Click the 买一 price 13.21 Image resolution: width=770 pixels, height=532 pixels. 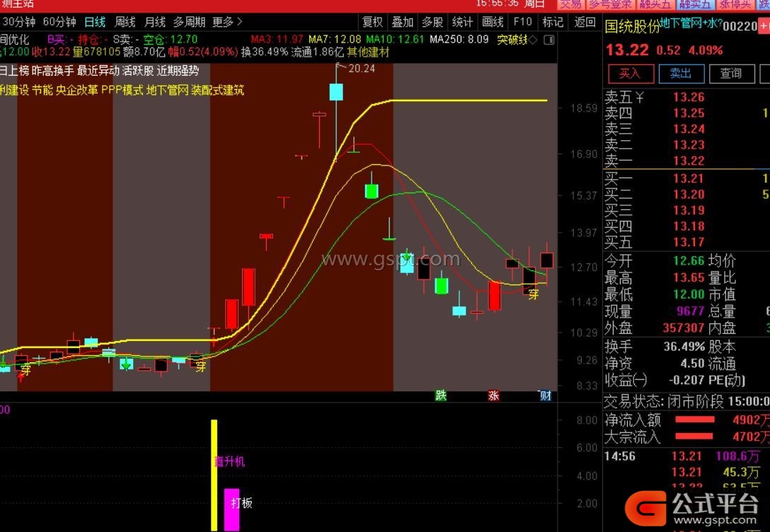(x=689, y=179)
